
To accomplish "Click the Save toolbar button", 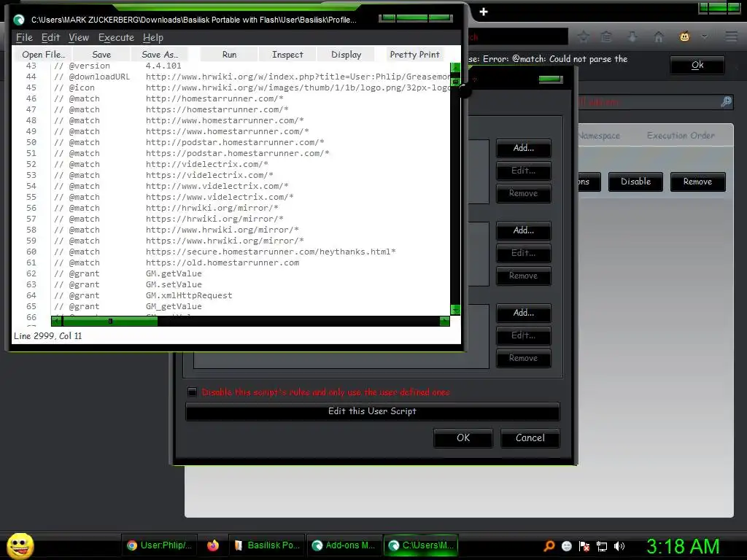I will click(101, 54).
